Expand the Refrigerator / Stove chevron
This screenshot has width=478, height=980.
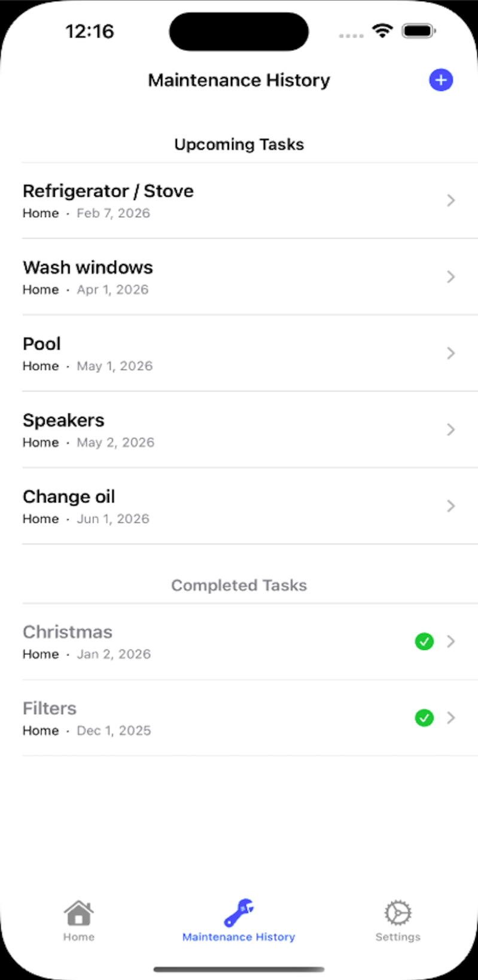pyautogui.click(x=451, y=201)
